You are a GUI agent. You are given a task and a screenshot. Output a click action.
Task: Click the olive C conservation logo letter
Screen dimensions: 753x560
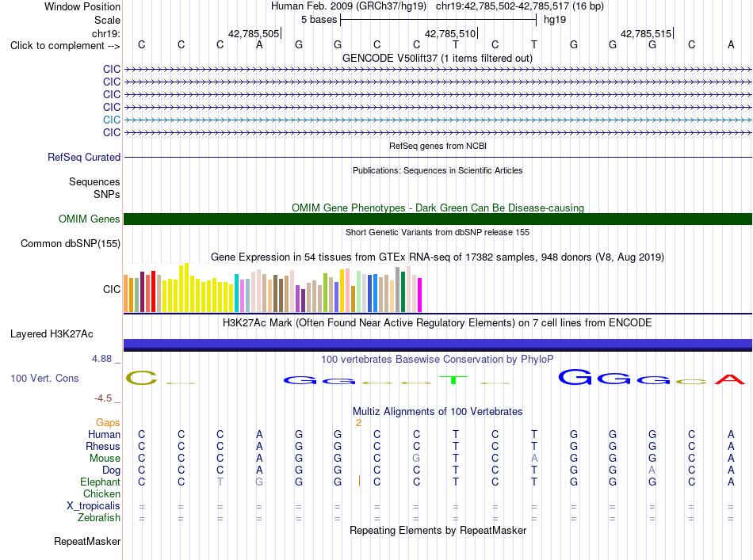pos(141,378)
